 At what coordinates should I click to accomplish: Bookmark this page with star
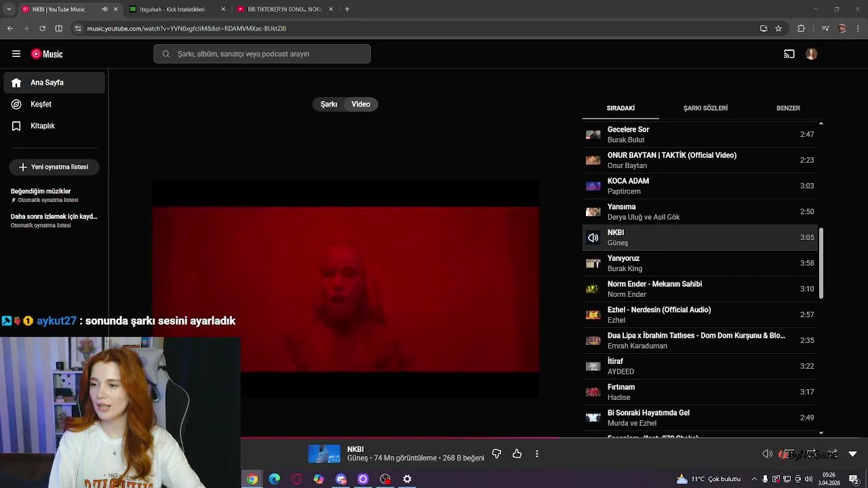(778, 28)
